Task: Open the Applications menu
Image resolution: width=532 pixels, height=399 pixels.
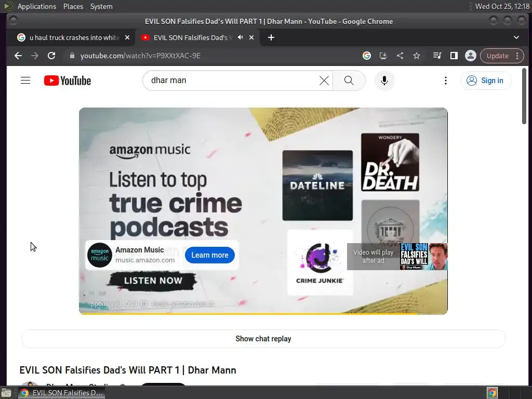Action: click(37, 6)
